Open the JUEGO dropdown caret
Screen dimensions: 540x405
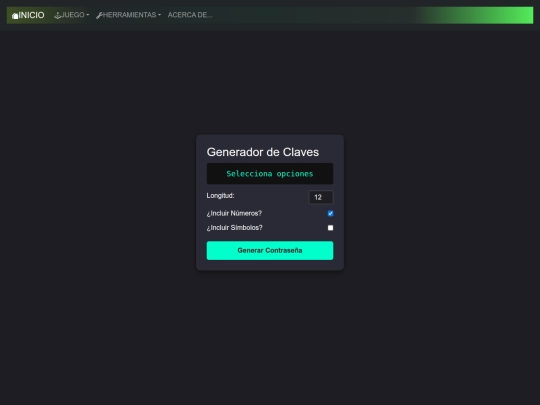coord(87,15)
